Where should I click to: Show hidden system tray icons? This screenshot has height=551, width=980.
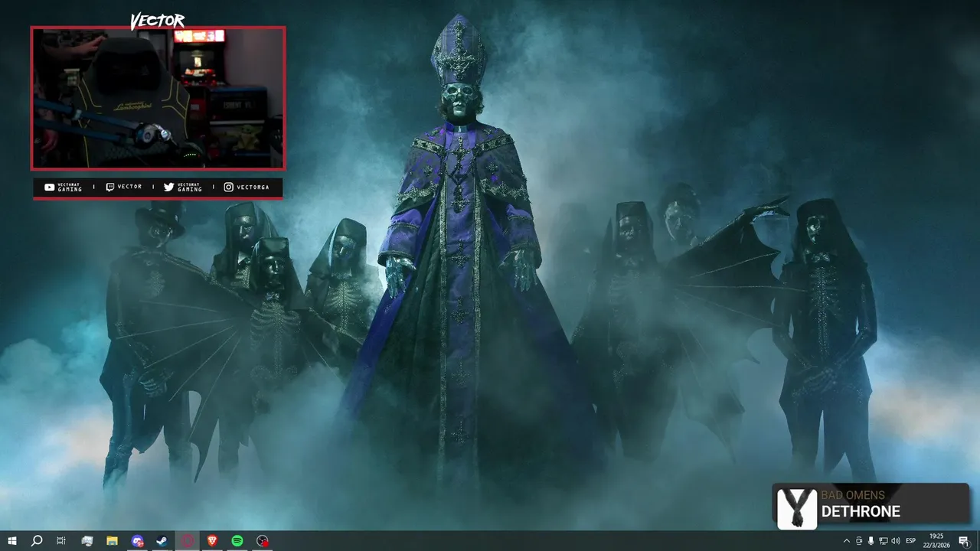tap(846, 541)
